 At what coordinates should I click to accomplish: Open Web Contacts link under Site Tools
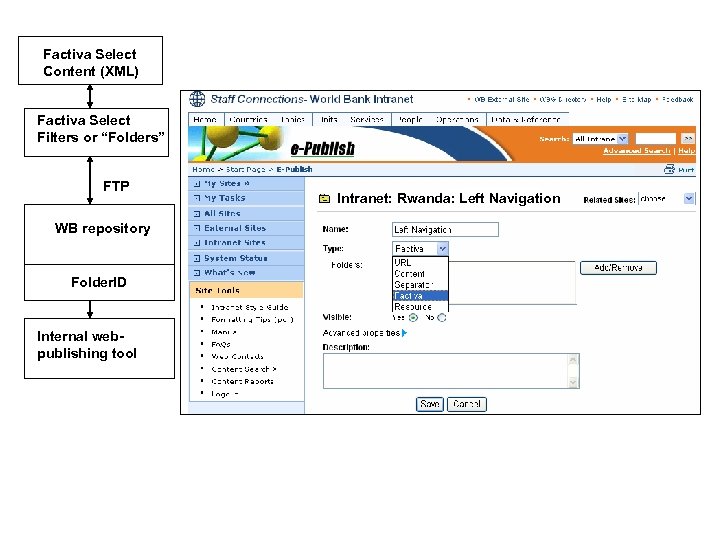pyautogui.click(x=237, y=356)
